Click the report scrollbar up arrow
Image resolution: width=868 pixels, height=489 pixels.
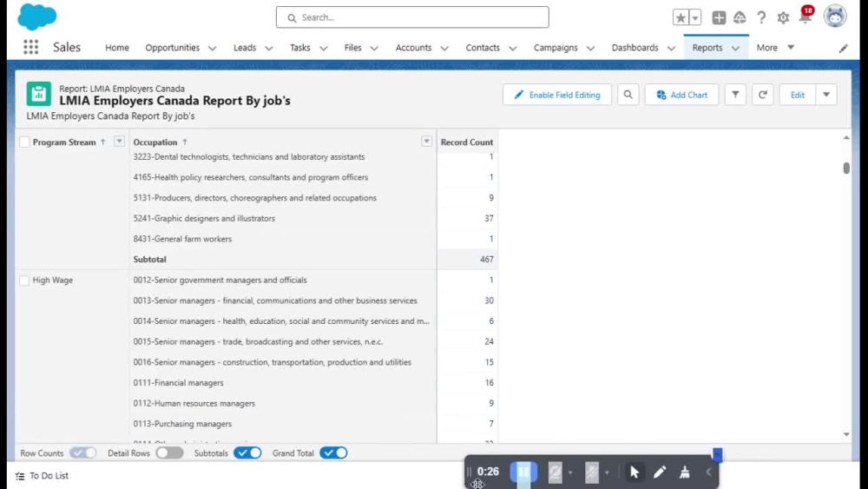846,137
